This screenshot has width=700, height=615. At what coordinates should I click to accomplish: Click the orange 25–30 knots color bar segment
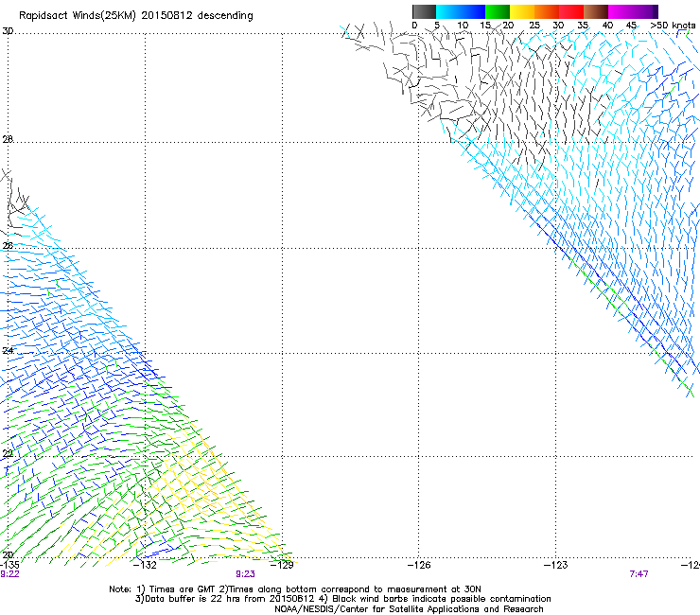point(547,11)
